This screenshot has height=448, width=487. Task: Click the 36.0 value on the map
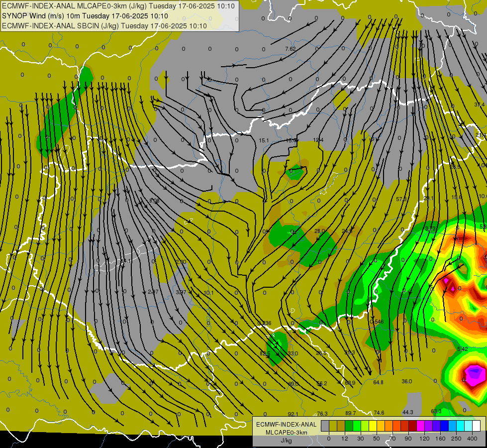point(406,381)
